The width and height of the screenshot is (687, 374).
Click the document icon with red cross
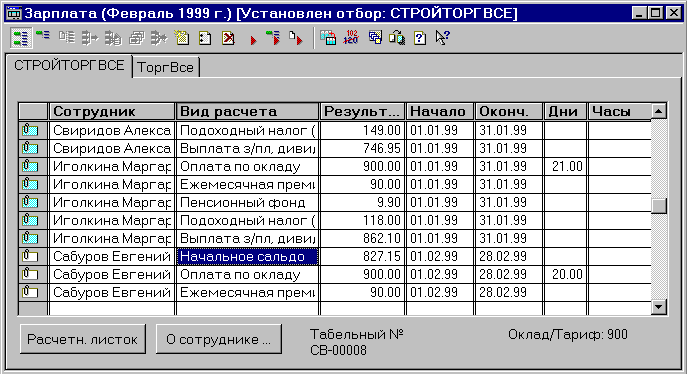[x=228, y=38]
